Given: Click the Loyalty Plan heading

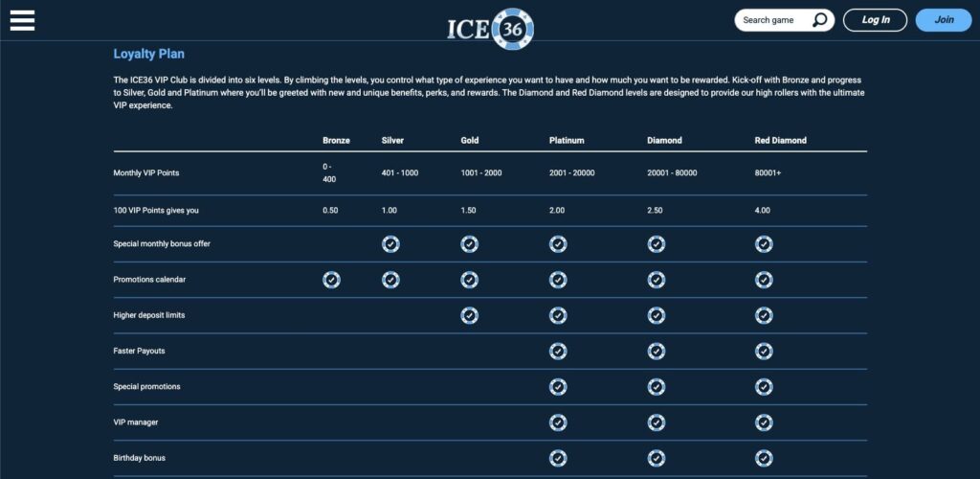Looking at the screenshot, I should pos(149,54).
